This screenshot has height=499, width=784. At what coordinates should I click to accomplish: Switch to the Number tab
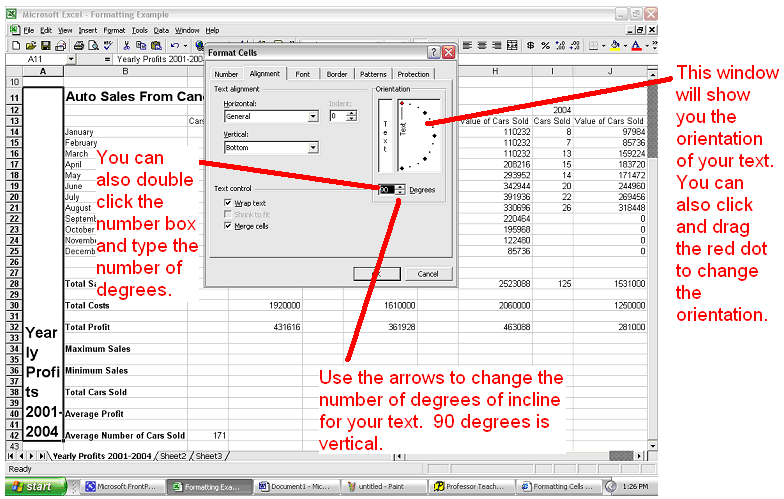[226, 74]
